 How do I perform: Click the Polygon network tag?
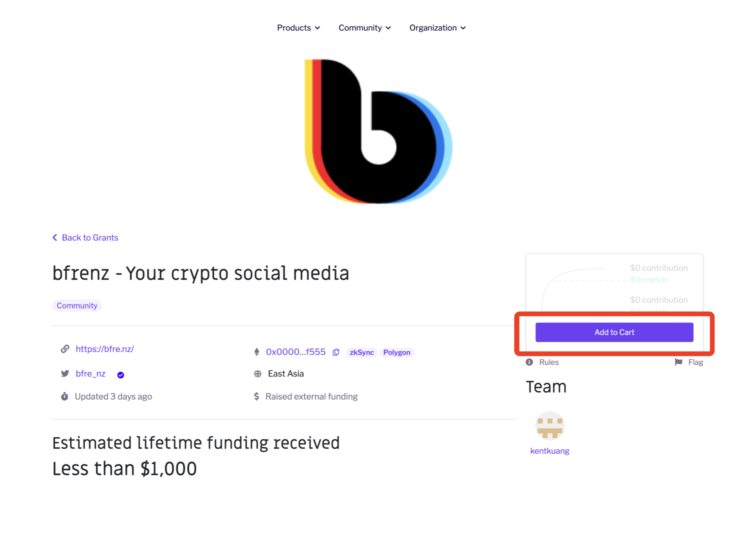[x=397, y=352]
